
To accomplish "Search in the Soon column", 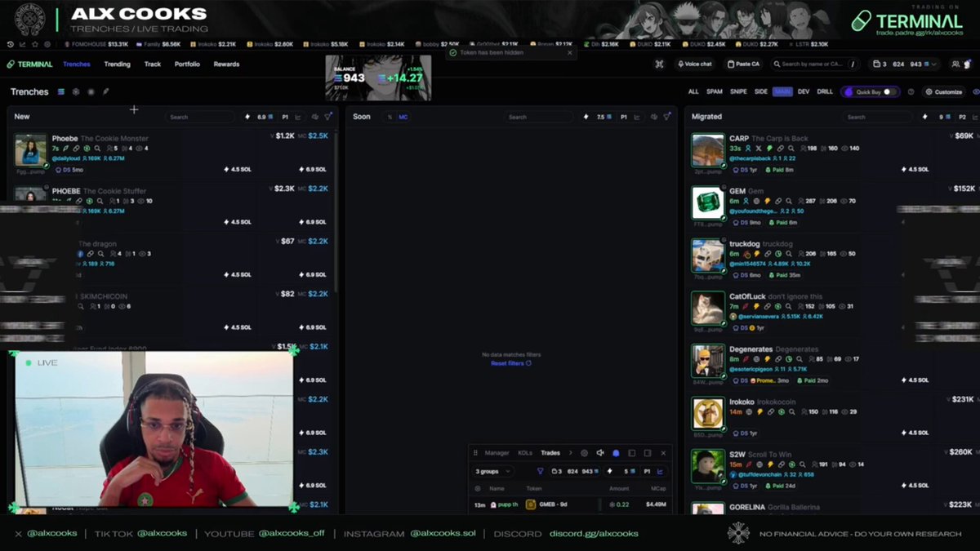I will 539,117.
